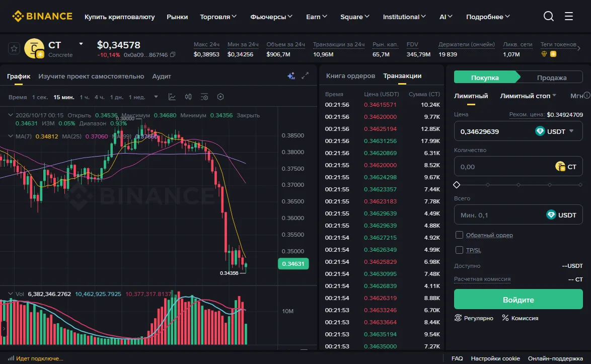Click the CT Concrete coin logo
591x364 pixels.
tap(34, 49)
